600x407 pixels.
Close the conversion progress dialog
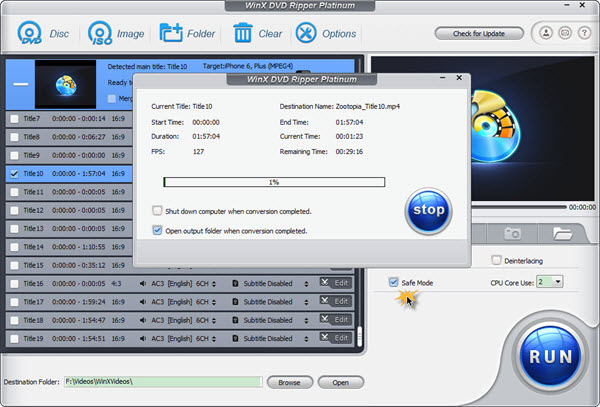pyautogui.click(x=459, y=78)
